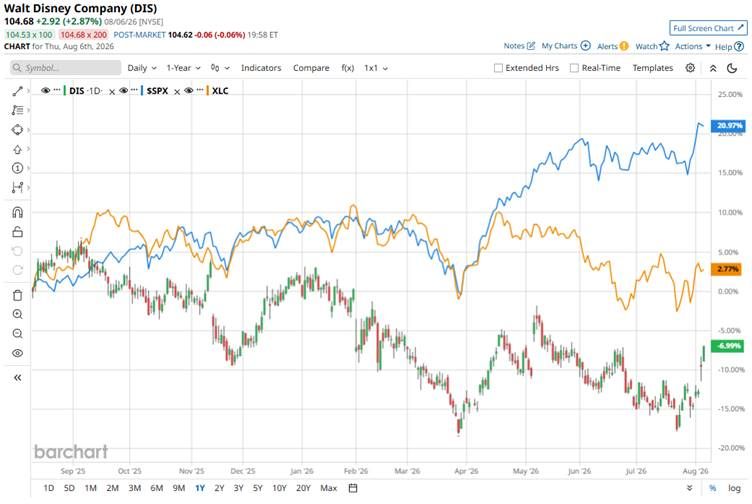The height and width of the screenshot is (504, 752).
Task: Select the 20Y range tab
Action: (x=303, y=488)
